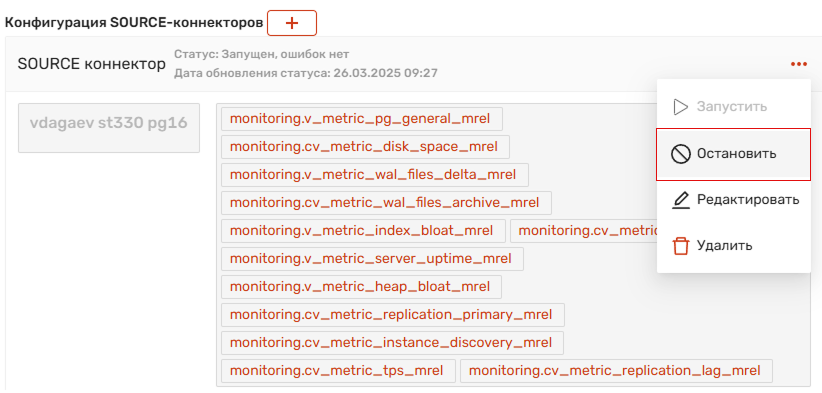The width and height of the screenshot is (822, 393).
Task: Select monitoring.v_metric_index_bloat_mrel tag
Action: 363,231
